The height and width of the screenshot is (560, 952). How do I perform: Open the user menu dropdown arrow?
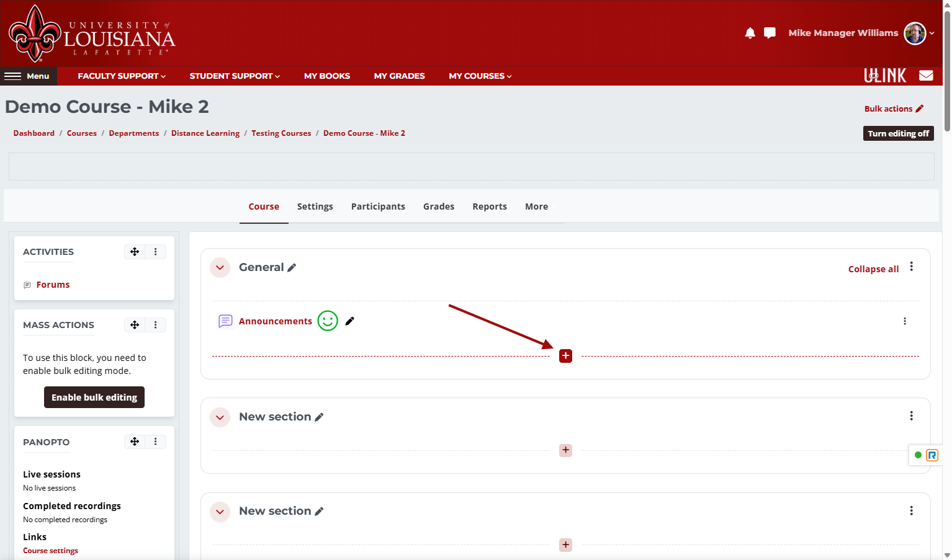point(932,33)
